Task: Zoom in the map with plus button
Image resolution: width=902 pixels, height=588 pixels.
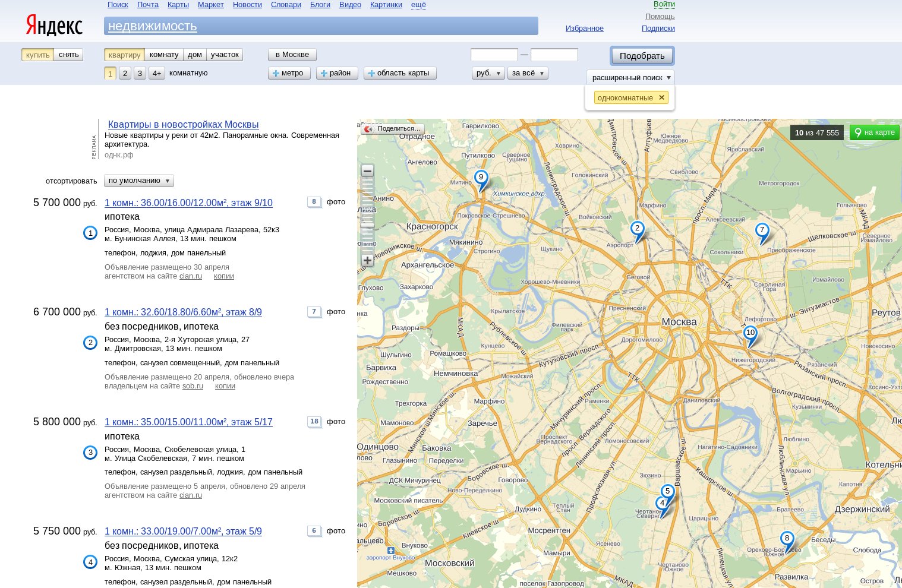Action: coord(367,260)
